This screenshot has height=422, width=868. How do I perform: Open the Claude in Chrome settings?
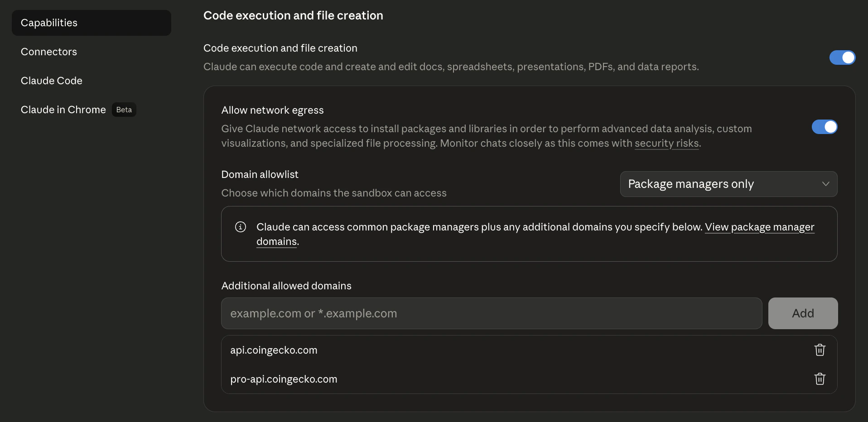tap(63, 110)
